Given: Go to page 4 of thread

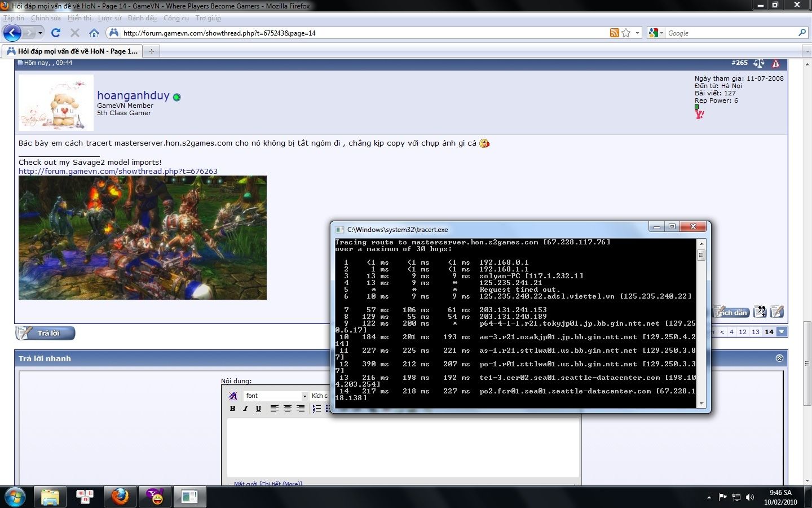Looking at the screenshot, I should tap(731, 332).
